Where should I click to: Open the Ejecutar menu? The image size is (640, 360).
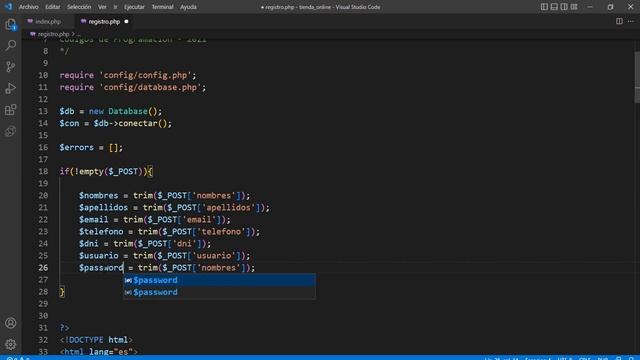(134, 7)
